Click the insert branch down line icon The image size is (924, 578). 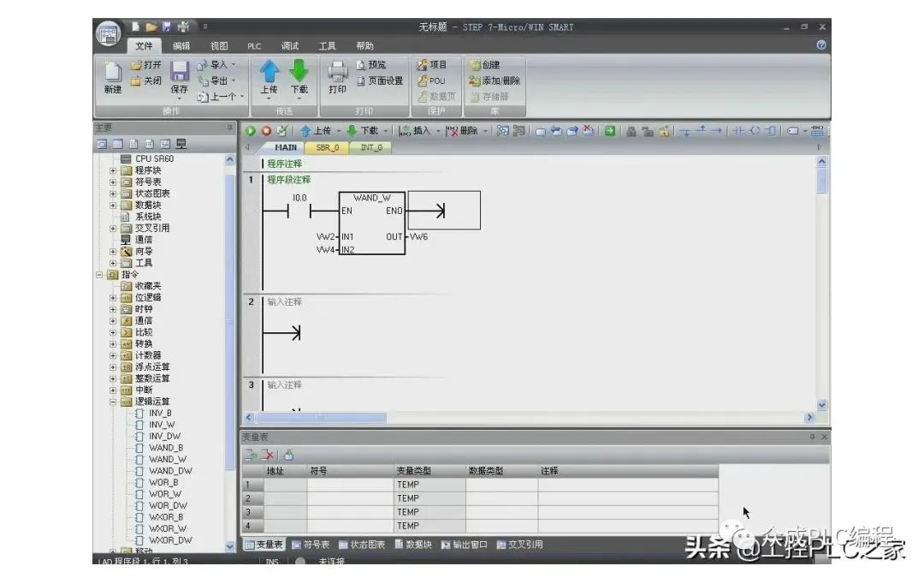coord(684,131)
